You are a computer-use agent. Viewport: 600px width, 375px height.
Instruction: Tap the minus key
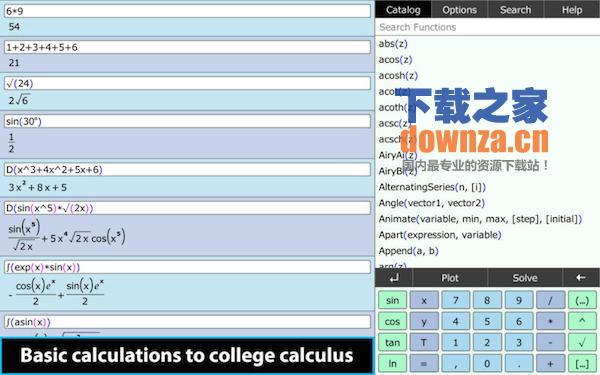[550, 342]
